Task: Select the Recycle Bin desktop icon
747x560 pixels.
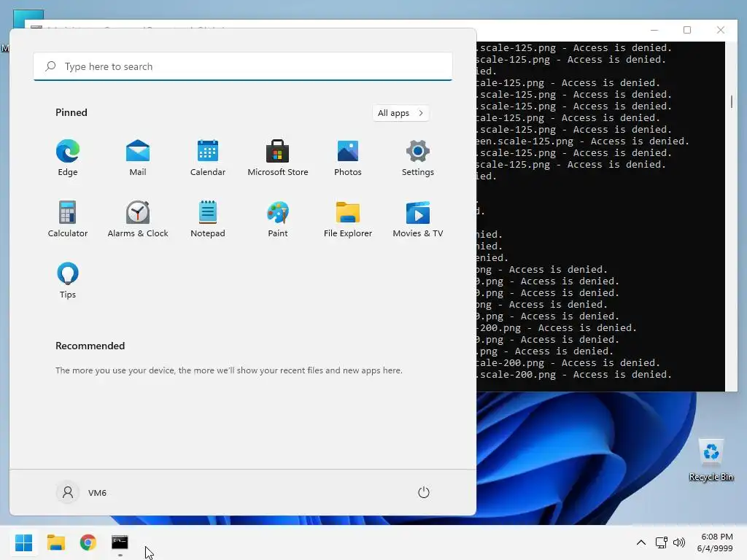Action: pyautogui.click(x=711, y=460)
